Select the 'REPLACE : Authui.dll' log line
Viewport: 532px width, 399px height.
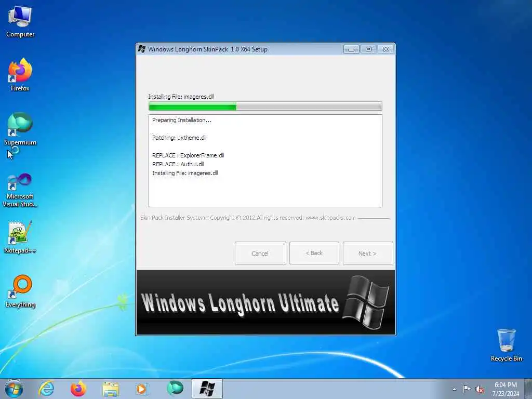(178, 164)
